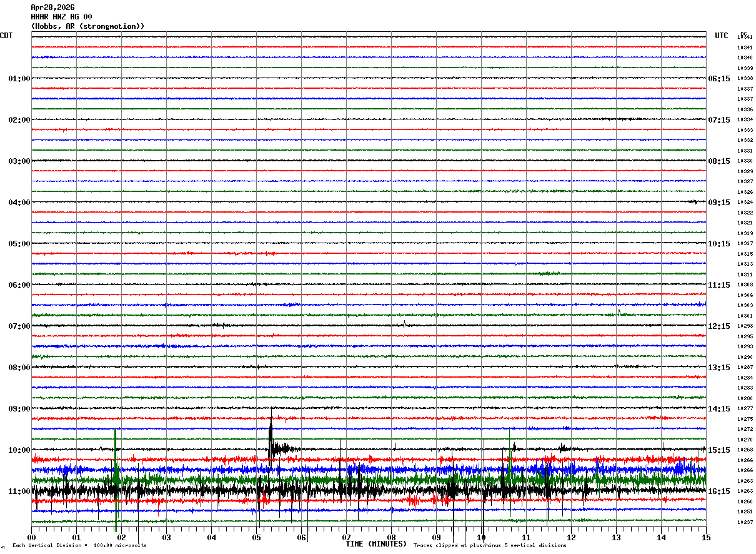Screen dimensions: 756x554
Task: Click the DC value 10338
Action: (745, 79)
